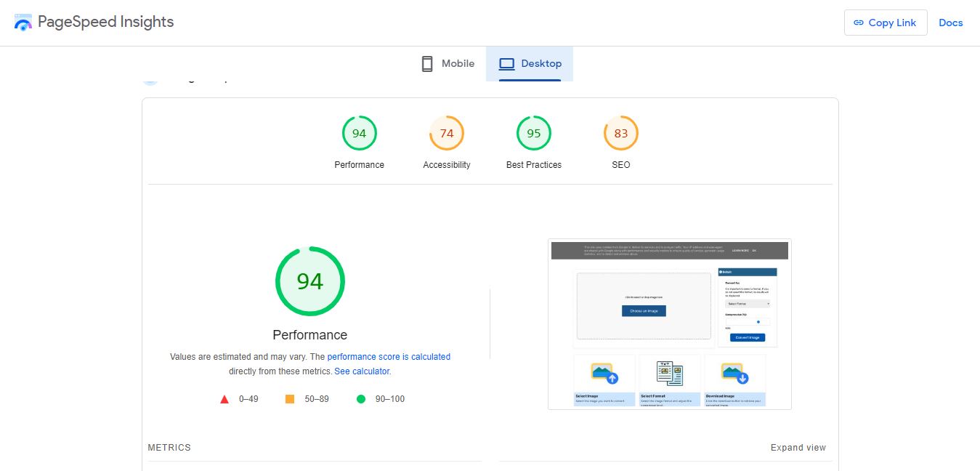Image resolution: width=980 pixels, height=471 pixels.
Task: Click the 83 SEO score gauge
Action: pos(620,133)
